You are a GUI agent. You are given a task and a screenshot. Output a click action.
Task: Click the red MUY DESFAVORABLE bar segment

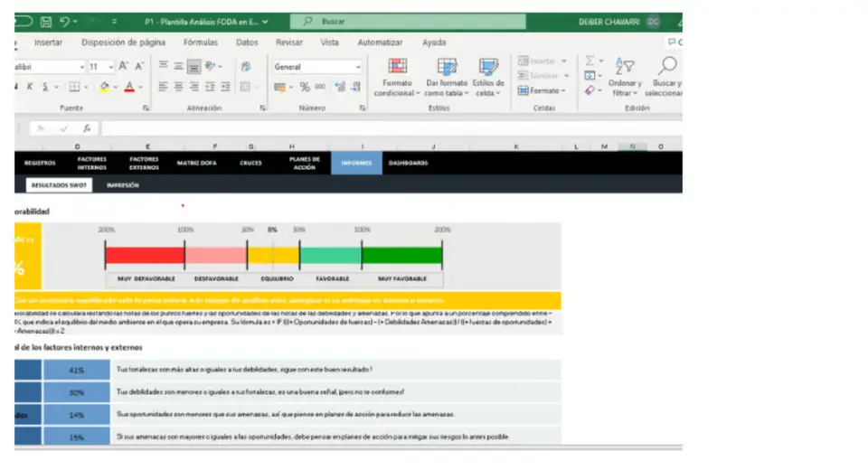pos(145,256)
